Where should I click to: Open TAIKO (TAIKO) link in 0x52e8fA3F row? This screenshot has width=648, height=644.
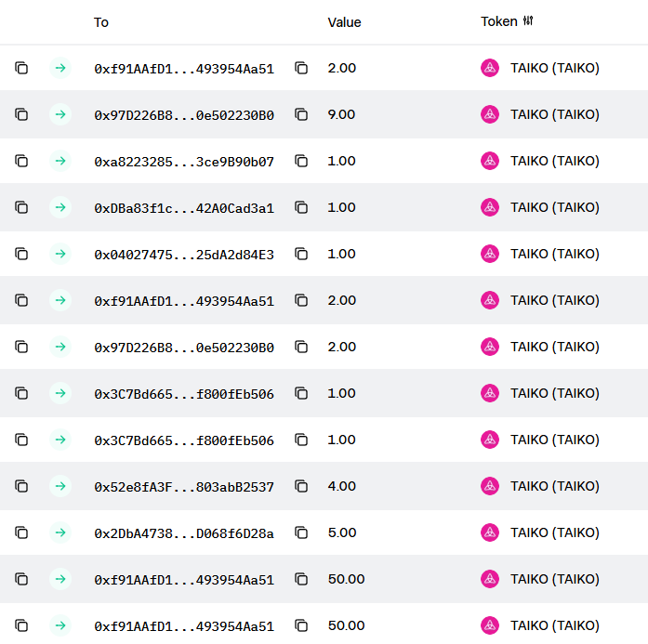(555, 486)
